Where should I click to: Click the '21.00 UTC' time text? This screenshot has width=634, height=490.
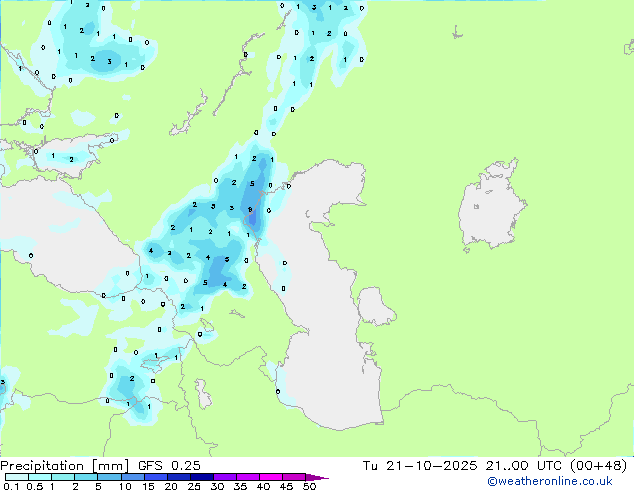tap(524, 466)
